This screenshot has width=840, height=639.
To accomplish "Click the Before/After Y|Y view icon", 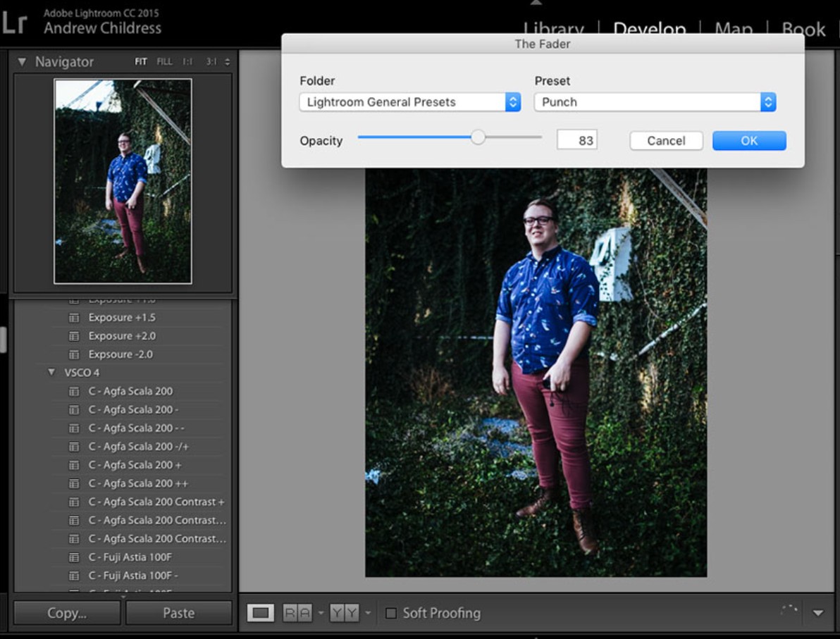I will point(344,613).
